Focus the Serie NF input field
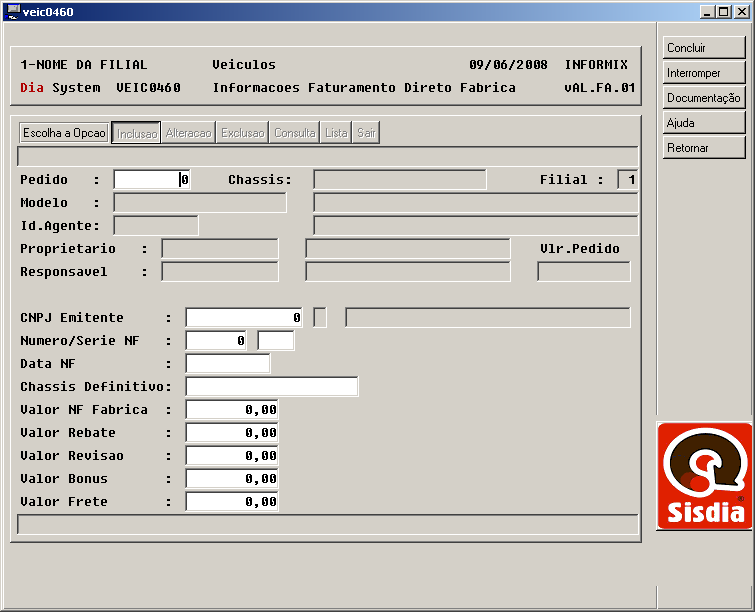This screenshot has height=612, width=755. pyautogui.click(x=276, y=341)
